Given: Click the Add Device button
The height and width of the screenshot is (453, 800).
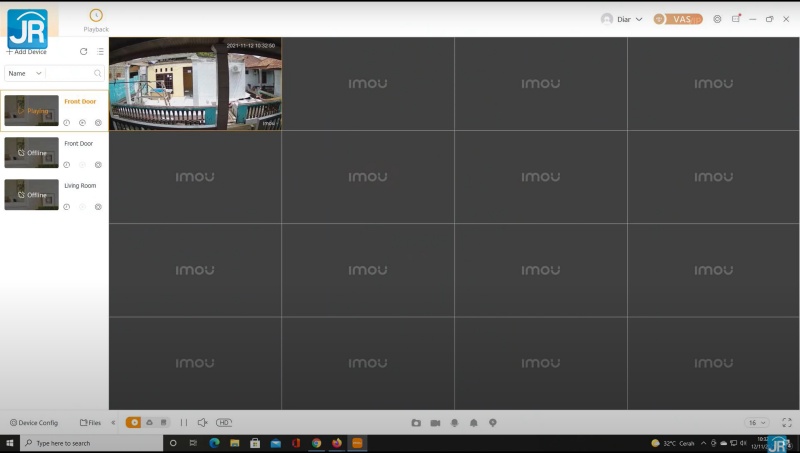Looking at the screenshot, I should pos(26,51).
